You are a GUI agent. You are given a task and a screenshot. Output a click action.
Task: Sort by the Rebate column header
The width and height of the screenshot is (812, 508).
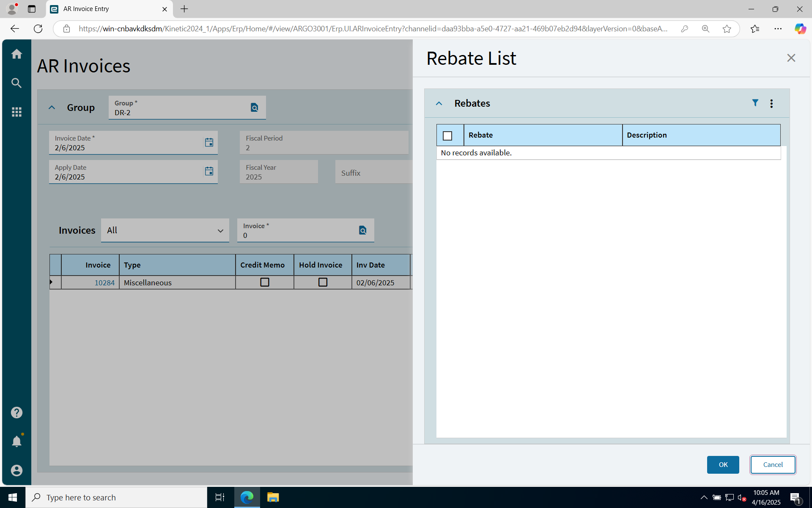click(x=543, y=135)
